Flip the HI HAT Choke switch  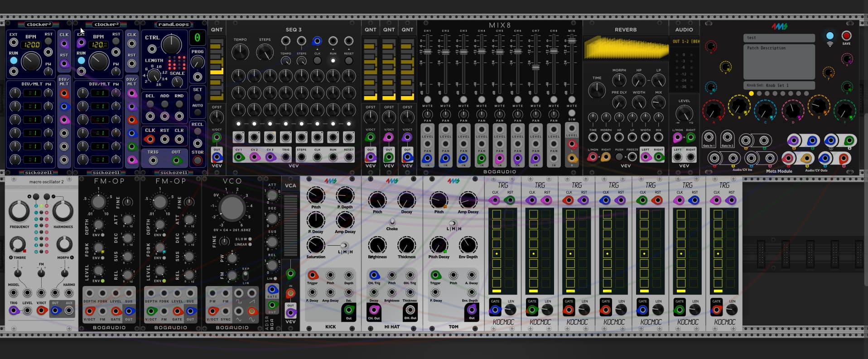pos(392,222)
